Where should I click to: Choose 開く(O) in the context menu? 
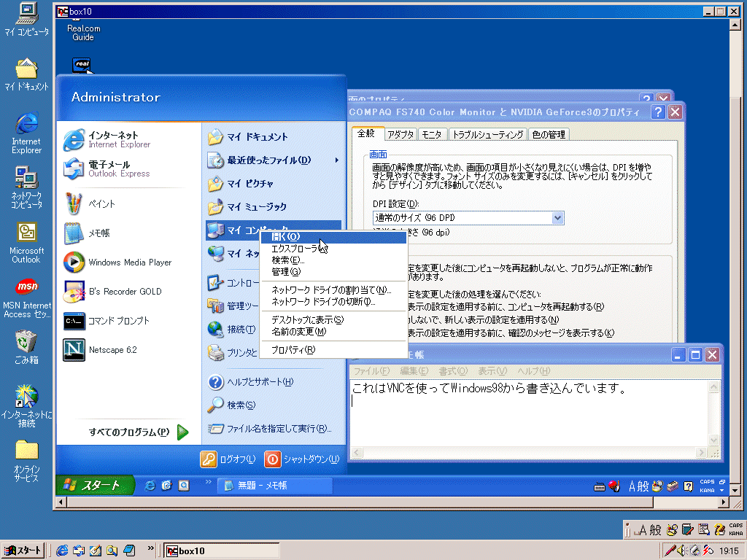pyautogui.click(x=333, y=237)
